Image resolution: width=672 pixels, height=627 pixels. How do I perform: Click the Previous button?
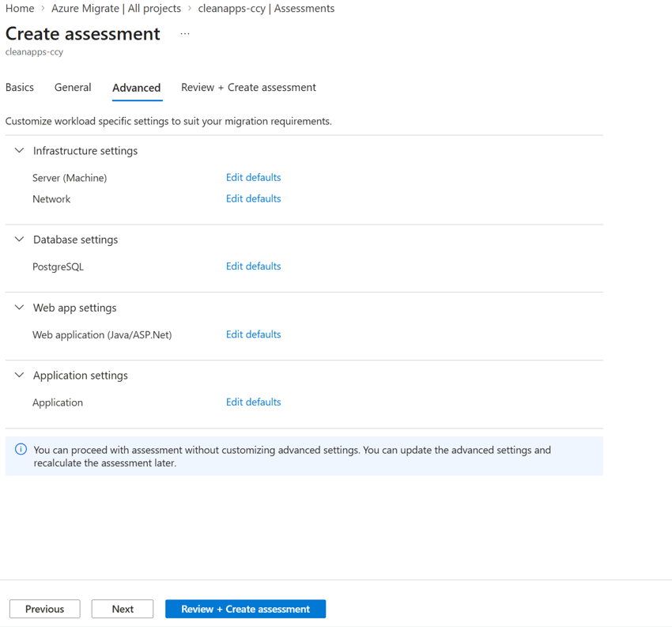pos(44,609)
